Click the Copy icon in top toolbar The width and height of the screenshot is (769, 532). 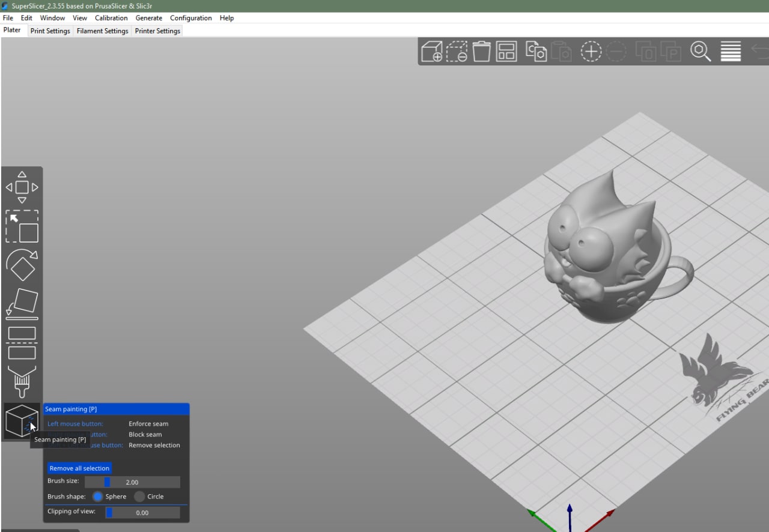(x=536, y=52)
